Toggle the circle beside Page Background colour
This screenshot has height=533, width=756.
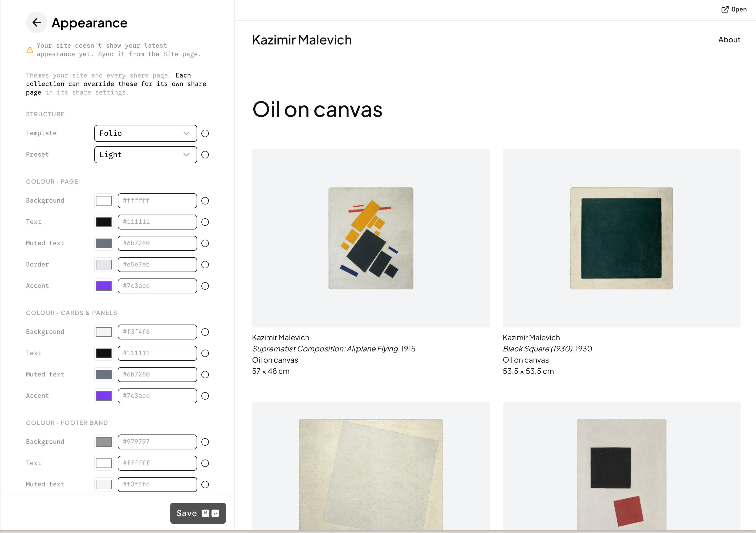coord(205,201)
